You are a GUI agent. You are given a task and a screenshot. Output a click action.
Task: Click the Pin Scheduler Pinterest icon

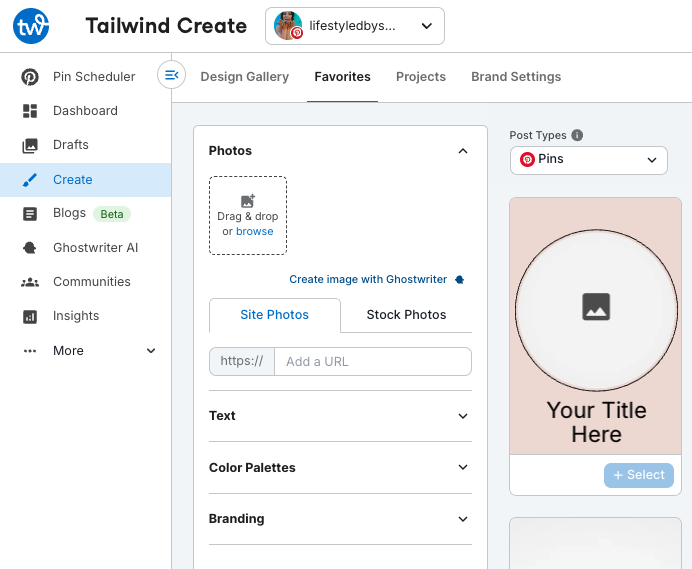pos(30,77)
